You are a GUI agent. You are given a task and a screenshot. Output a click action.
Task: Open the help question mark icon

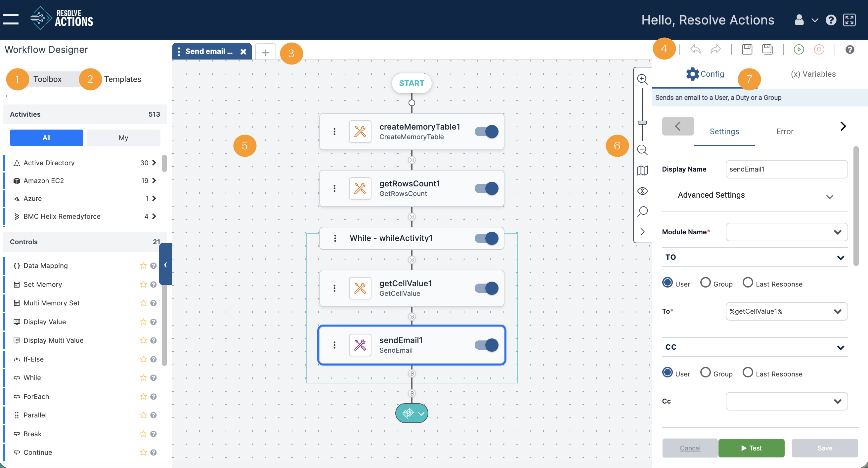tap(849, 50)
